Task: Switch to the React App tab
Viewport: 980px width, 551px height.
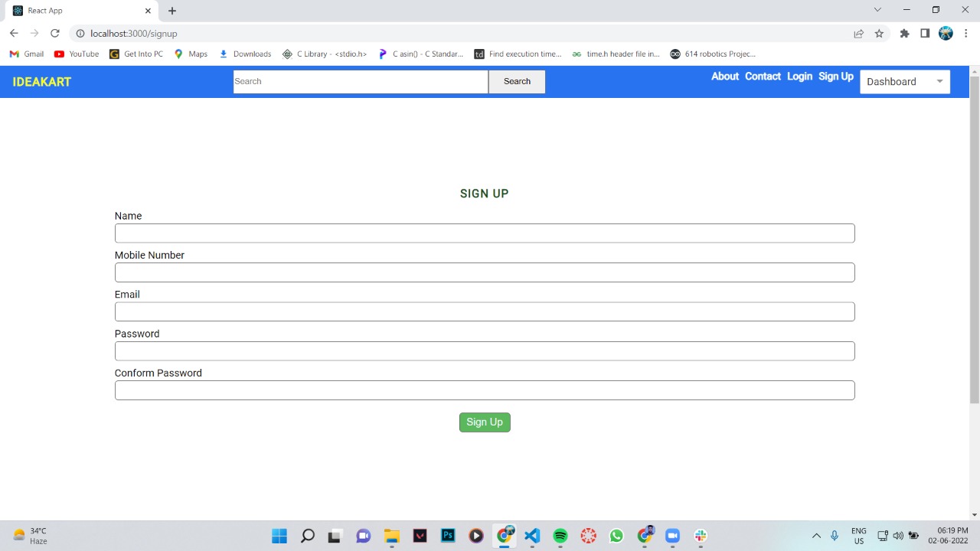Action: pyautogui.click(x=77, y=10)
